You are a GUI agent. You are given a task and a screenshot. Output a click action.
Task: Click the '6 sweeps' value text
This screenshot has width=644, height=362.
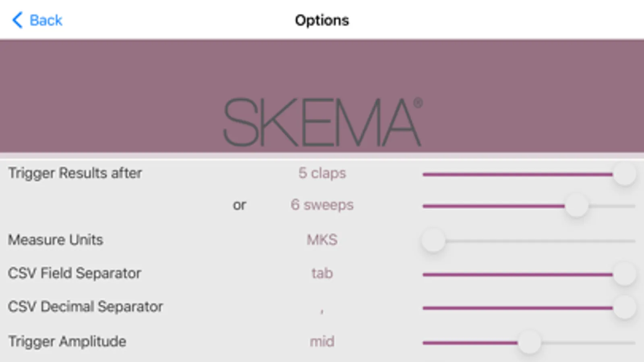point(322,205)
